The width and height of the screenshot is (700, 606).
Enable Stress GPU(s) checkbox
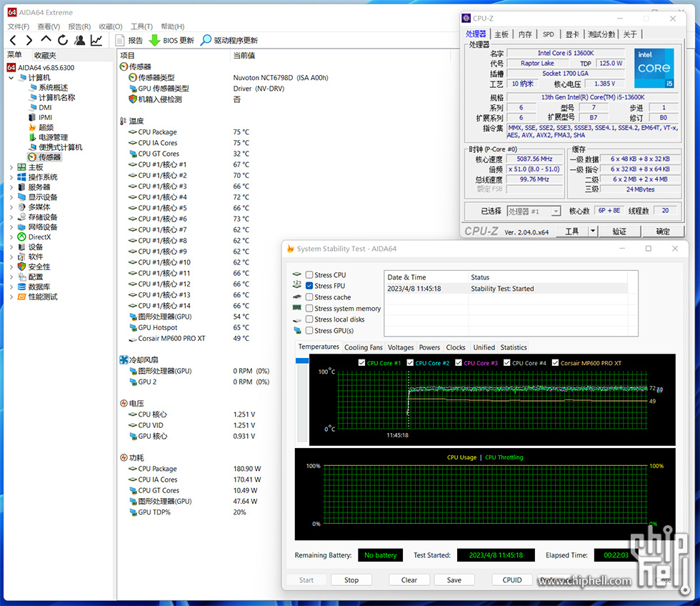click(309, 330)
